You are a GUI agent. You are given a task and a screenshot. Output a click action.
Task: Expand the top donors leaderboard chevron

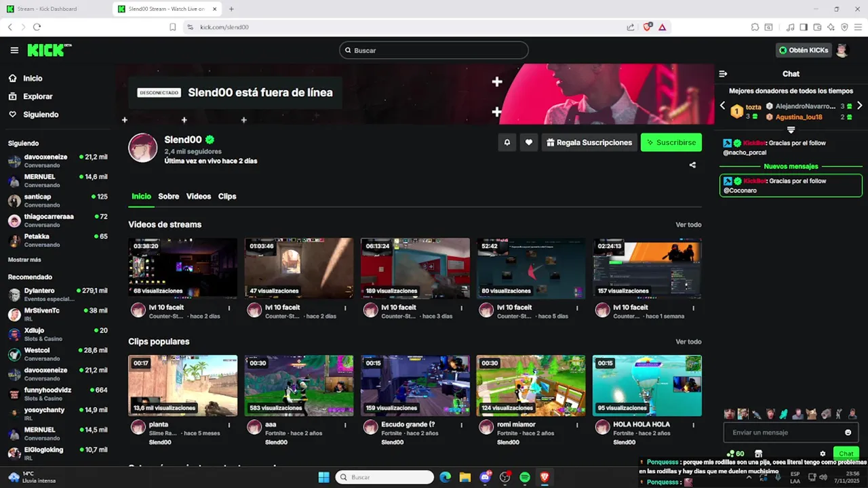pos(791,129)
